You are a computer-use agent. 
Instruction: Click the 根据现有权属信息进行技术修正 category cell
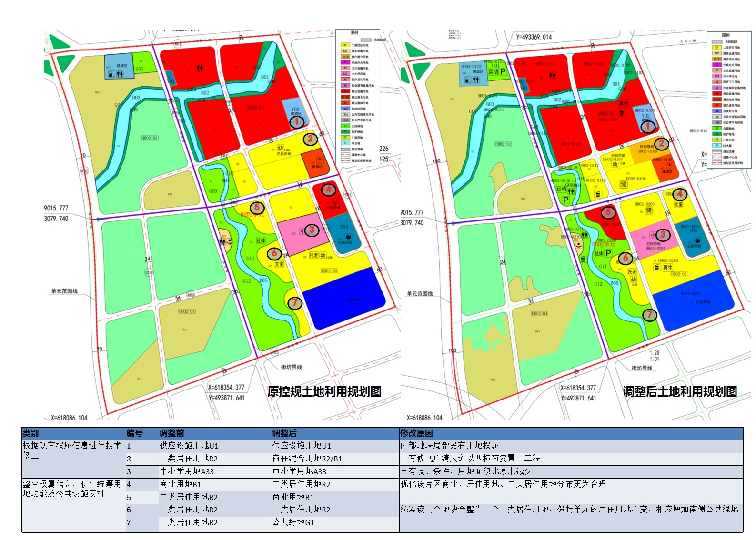(x=74, y=459)
